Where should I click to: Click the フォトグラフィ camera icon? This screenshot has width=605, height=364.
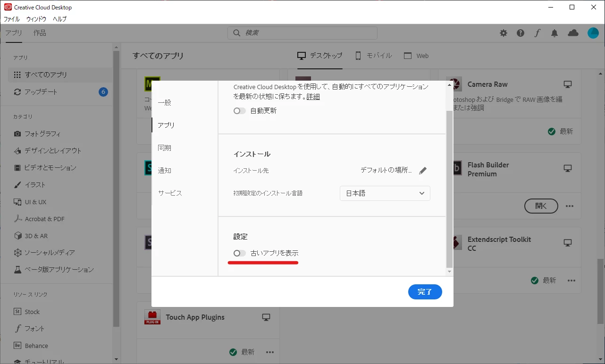17,134
